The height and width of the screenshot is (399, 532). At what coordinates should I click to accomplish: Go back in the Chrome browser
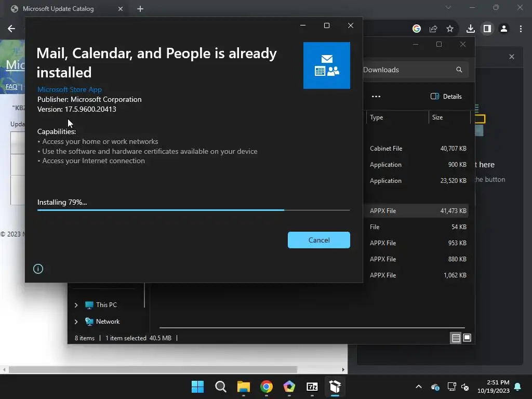pyautogui.click(x=11, y=29)
